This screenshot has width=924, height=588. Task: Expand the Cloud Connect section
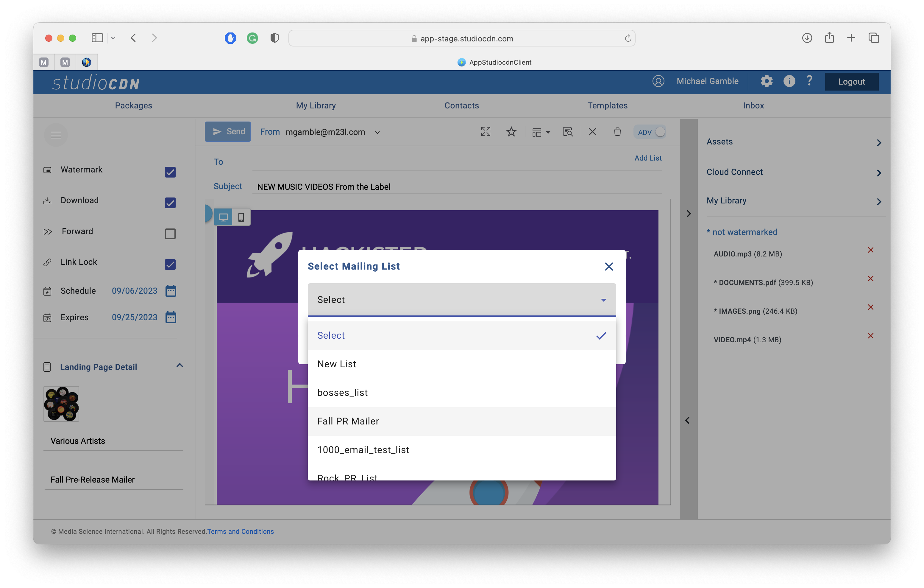[x=794, y=172]
